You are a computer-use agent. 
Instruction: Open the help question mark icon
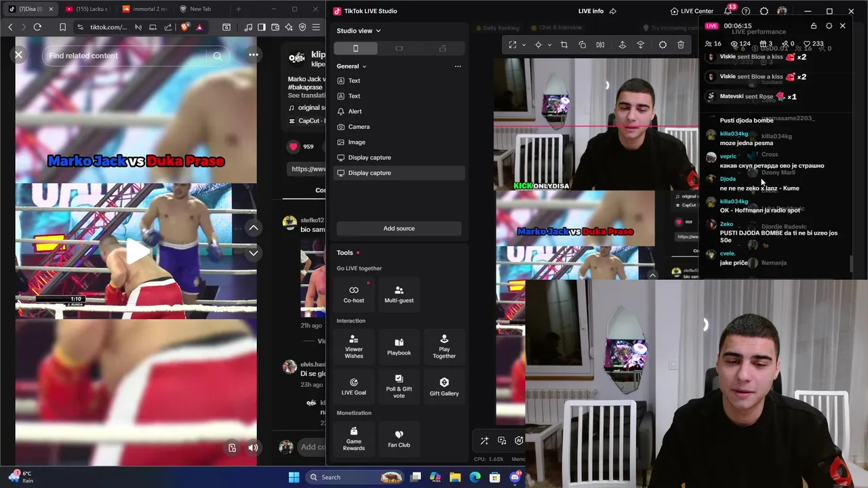click(x=746, y=11)
